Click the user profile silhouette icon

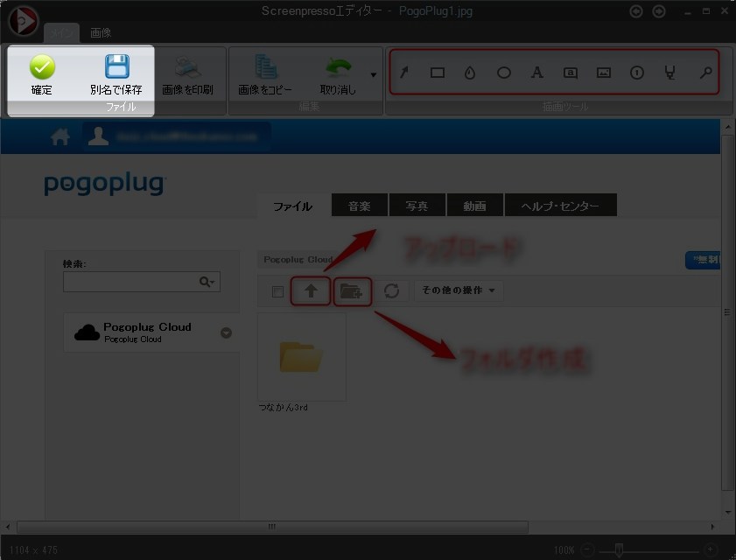pyautogui.click(x=98, y=136)
